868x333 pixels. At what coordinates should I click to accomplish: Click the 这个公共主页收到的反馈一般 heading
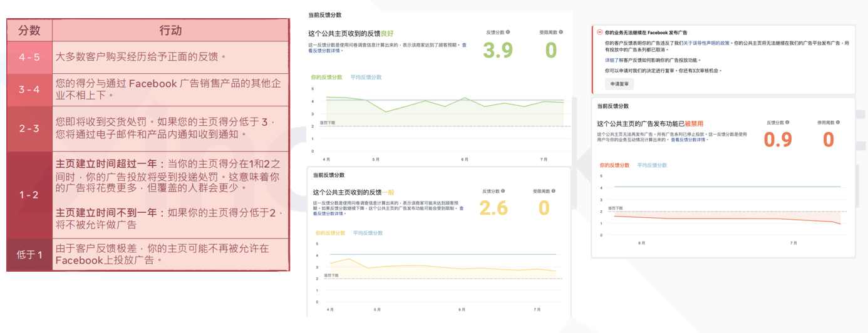[354, 192]
